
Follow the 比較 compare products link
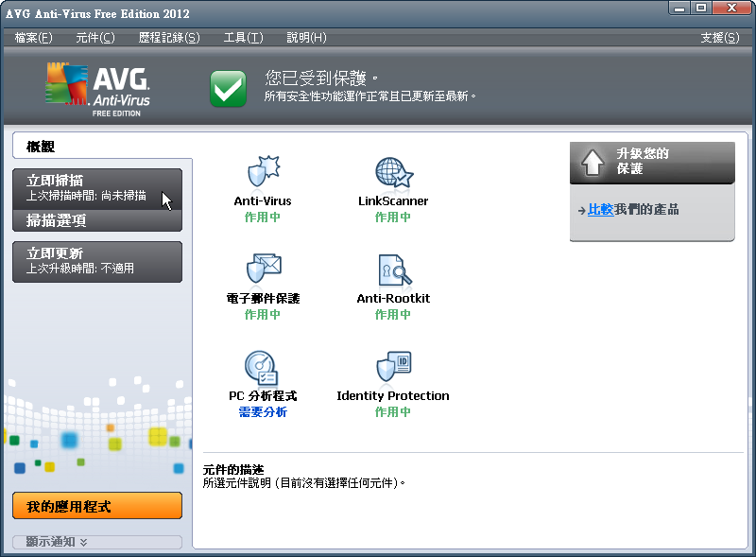pyautogui.click(x=601, y=210)
